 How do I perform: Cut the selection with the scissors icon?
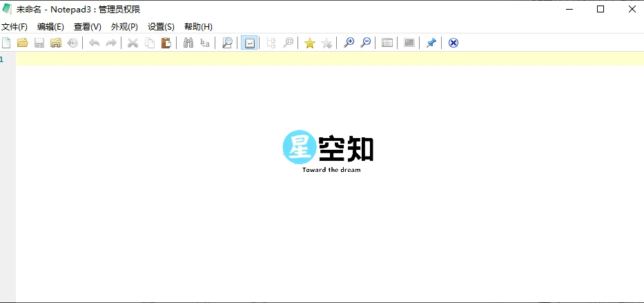tap(133, 43)
